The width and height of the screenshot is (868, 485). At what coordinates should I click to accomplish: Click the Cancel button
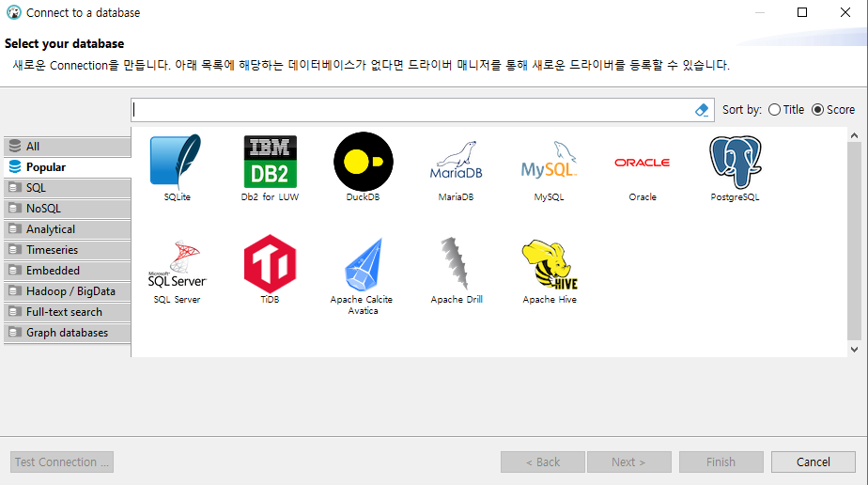coord(814,462)
